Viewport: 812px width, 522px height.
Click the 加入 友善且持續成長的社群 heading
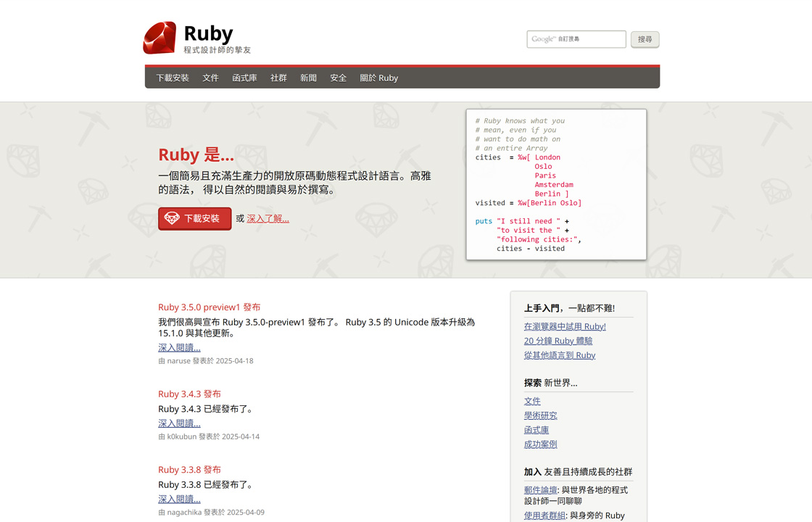[x=578, y=472]
